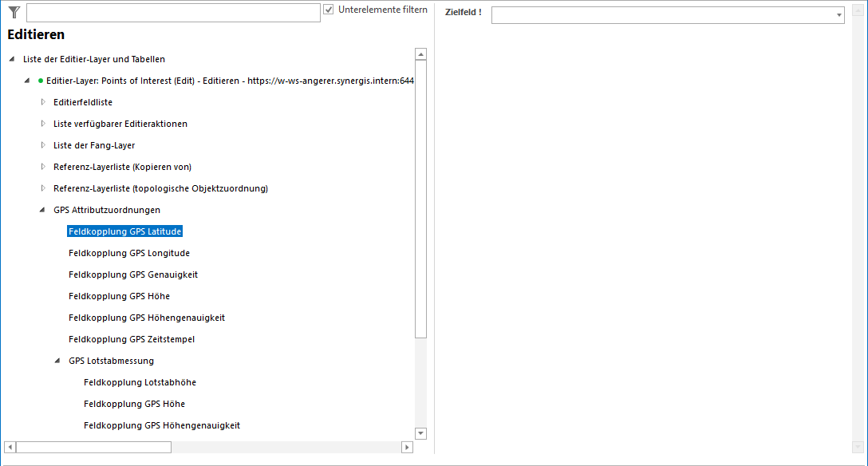Select Feldkopplung GPS Höhengenauigkeit under GPS Attributzuordnungen

[x=147, y=318]
